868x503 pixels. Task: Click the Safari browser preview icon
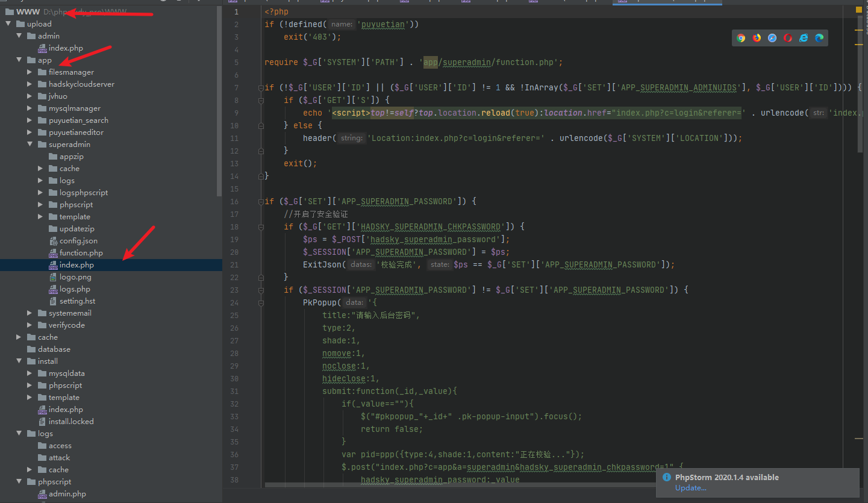pyautogui.click(x=772, y=38)
